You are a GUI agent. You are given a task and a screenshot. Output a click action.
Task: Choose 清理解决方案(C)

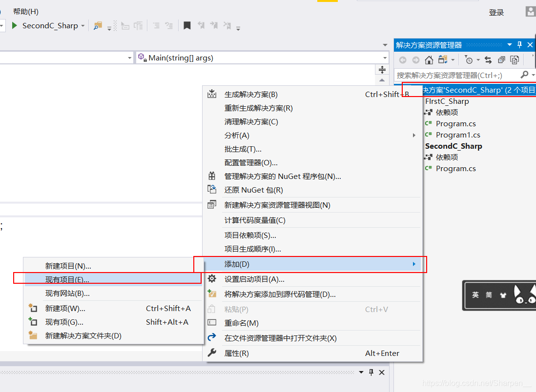pos(313,121)
